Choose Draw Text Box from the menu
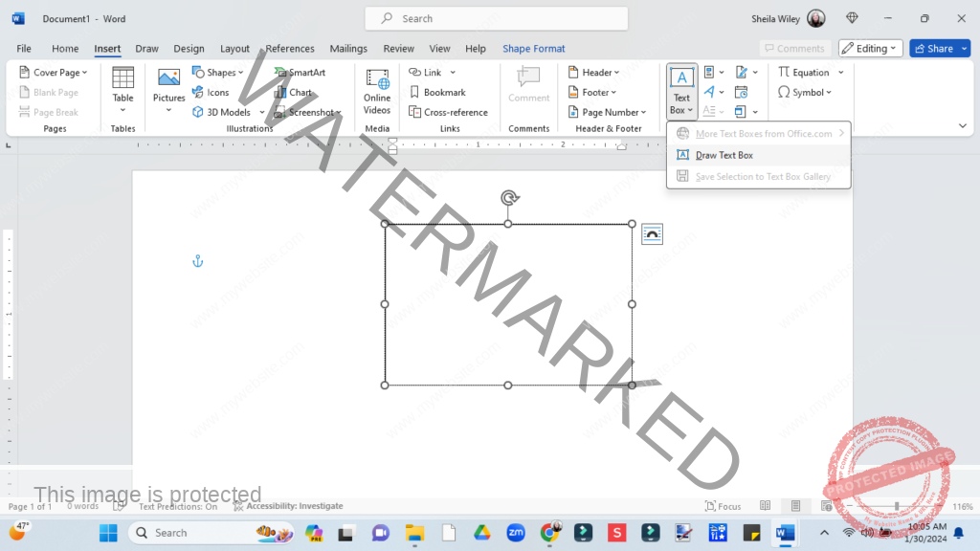This screenshot has height=551, width=980. (759, 155)
